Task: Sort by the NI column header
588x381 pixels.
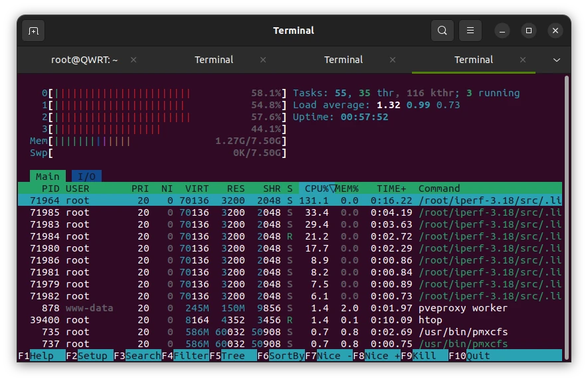Action: (167, 189)
